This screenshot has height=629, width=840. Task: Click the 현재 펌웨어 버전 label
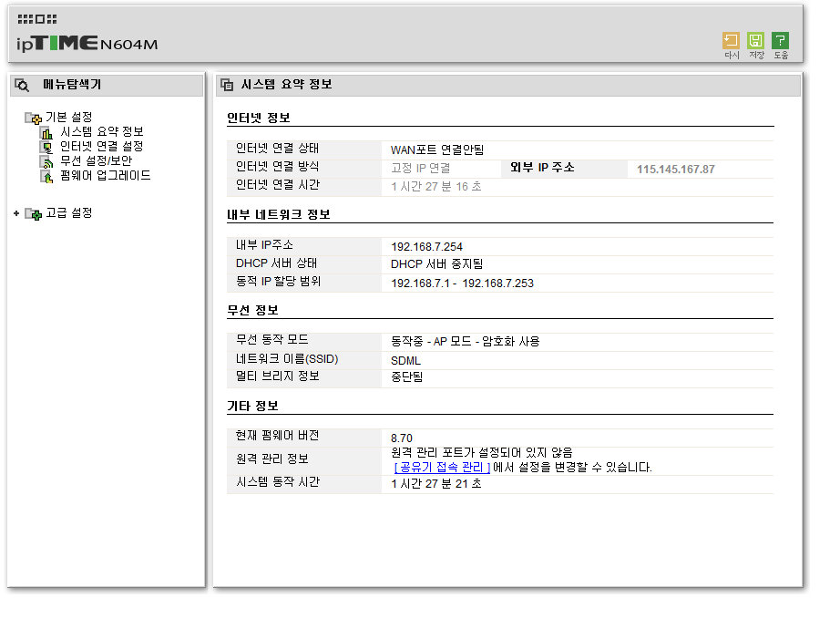tap(278, 436)
